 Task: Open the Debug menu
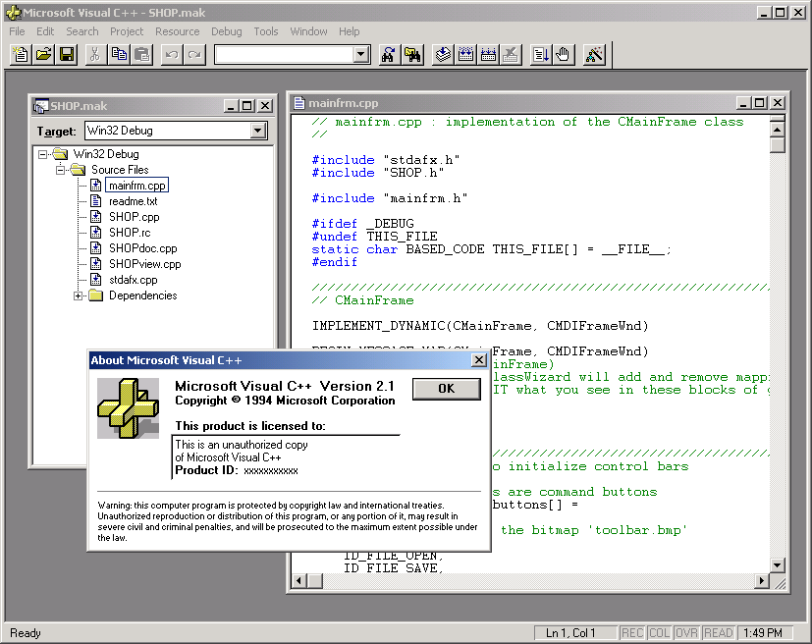coord(226,31)
